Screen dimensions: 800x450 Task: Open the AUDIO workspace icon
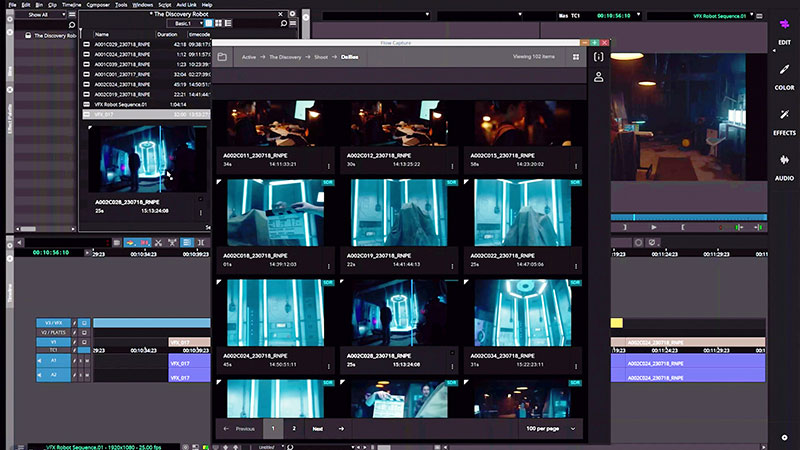[x=784, y=160]
